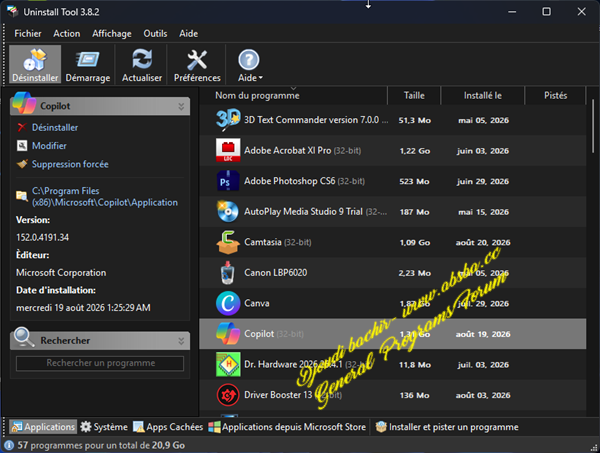Switch to the Système tab

click(x=104, y=427)
